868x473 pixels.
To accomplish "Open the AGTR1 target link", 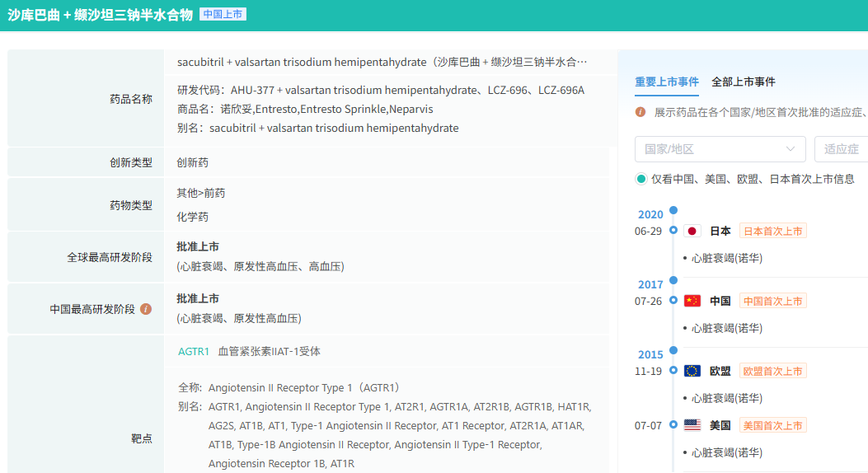I will click(194, 352).
